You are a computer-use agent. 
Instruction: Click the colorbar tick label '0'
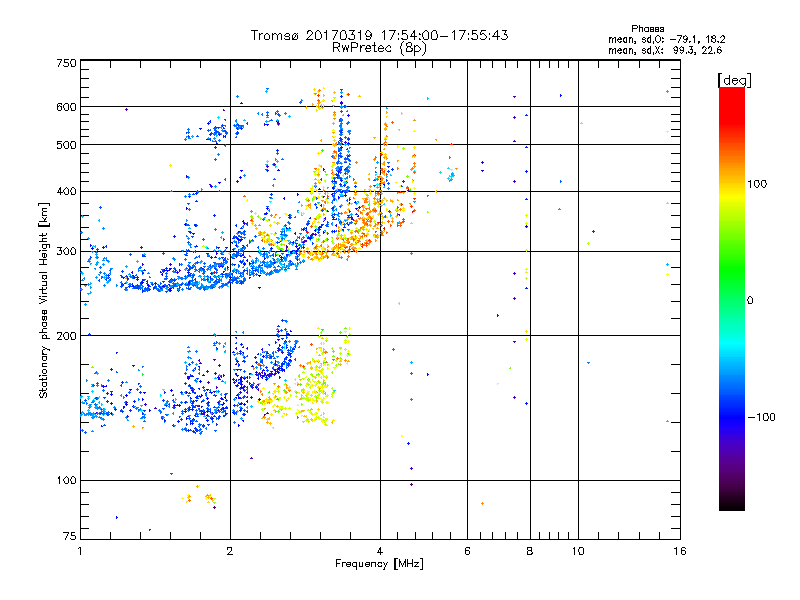[749, 301]
